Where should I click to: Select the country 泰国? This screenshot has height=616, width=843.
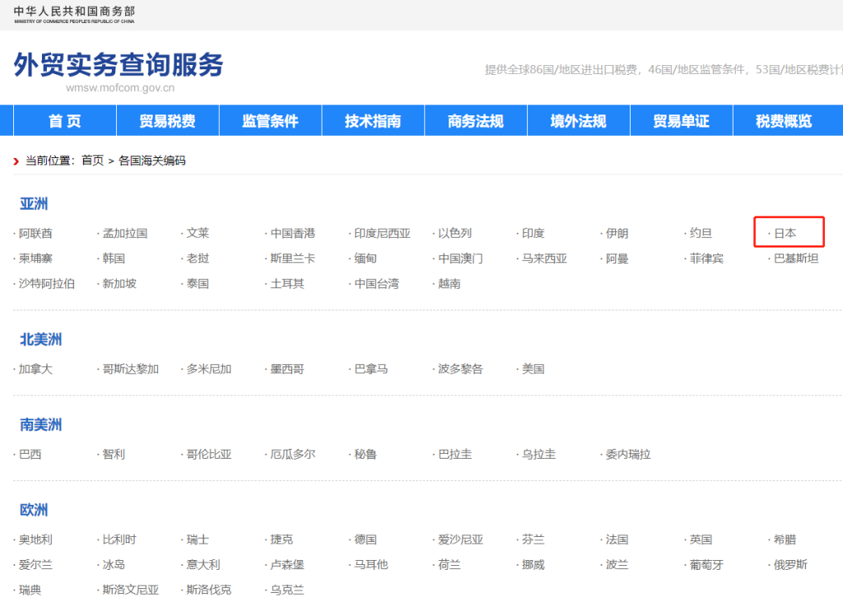[x=198, y=283]
